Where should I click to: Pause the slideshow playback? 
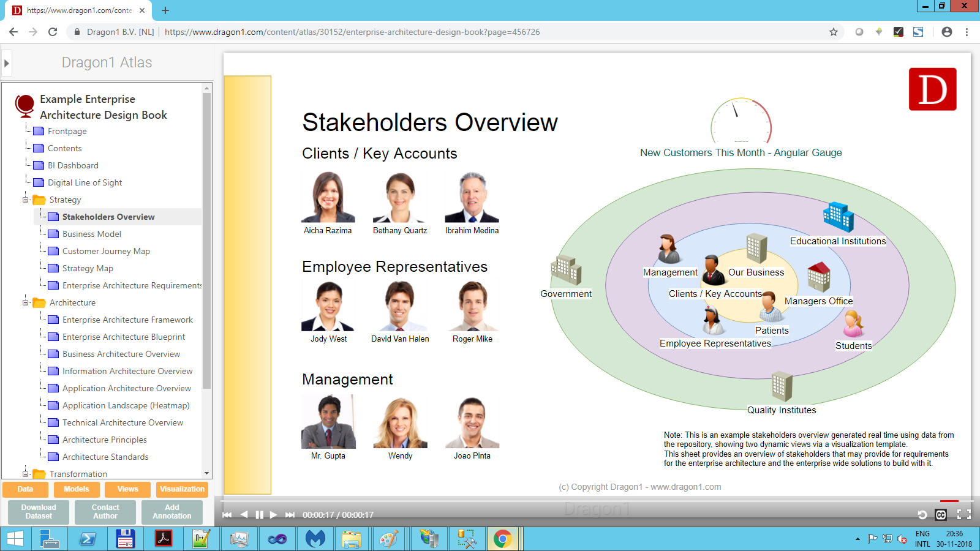pos(259,515)
